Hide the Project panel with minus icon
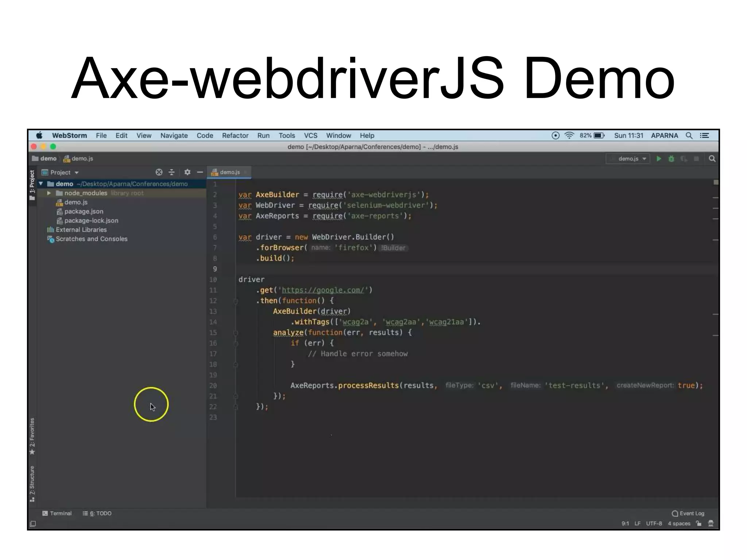 [200, 172]
